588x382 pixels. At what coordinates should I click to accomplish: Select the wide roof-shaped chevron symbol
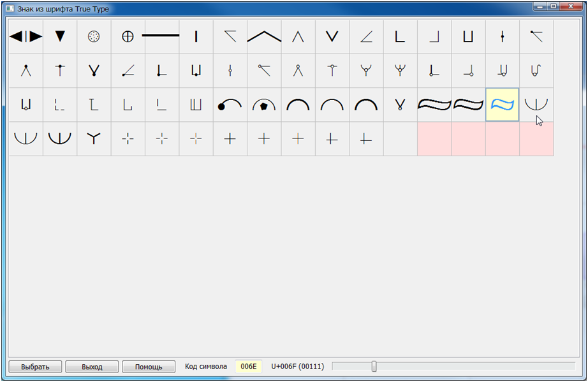[264, 36]
